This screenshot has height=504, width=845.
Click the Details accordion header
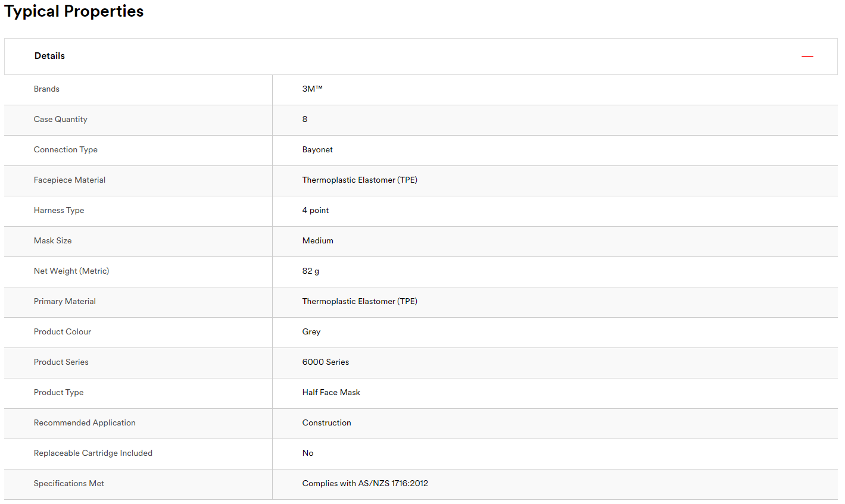point(421,57)
